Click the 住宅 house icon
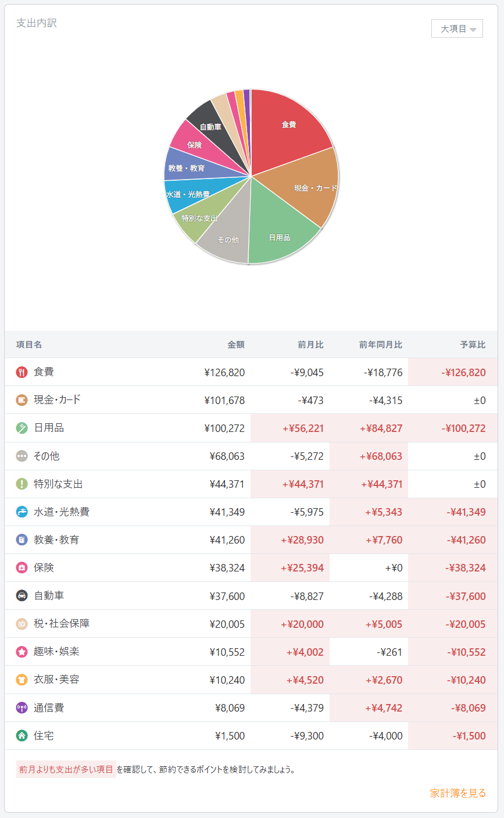This screenshot has height=818, width=504. 22,736
